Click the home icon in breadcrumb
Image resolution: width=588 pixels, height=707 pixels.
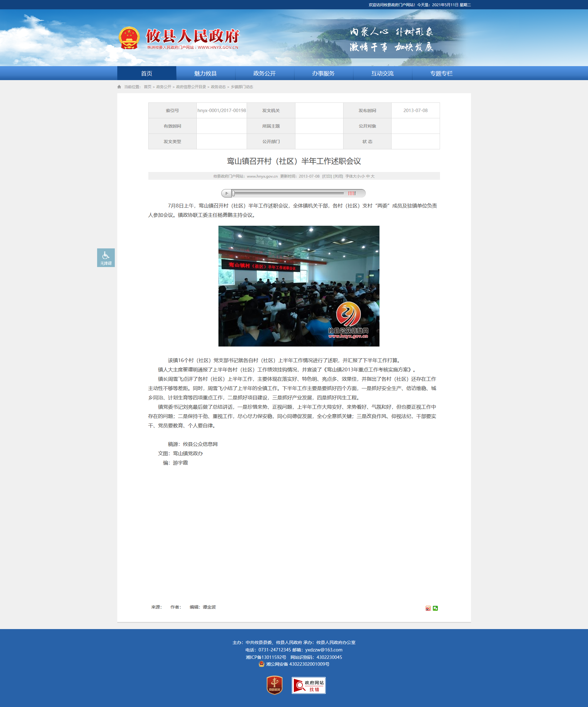coord(119,87)
